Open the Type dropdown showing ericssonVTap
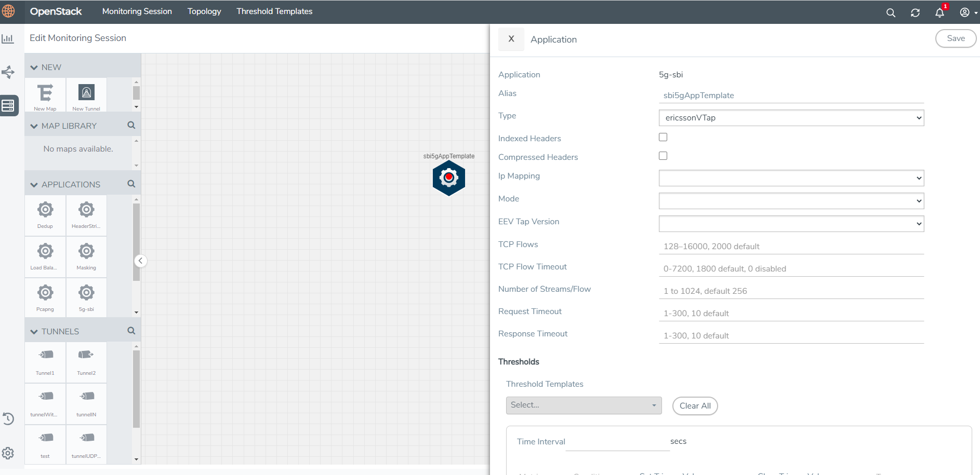Image resolution: width=980 pixels, height=475 pixels. [791, 118]
